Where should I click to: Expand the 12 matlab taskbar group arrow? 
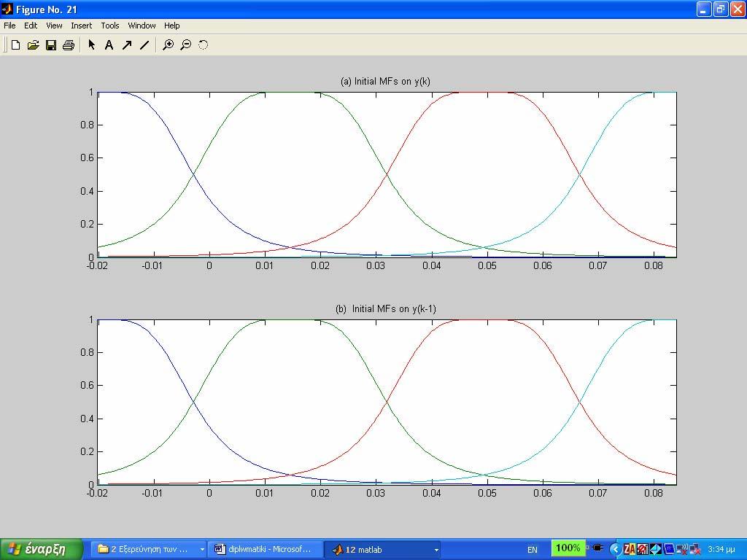pyautogui.click(x=436, y=550)
